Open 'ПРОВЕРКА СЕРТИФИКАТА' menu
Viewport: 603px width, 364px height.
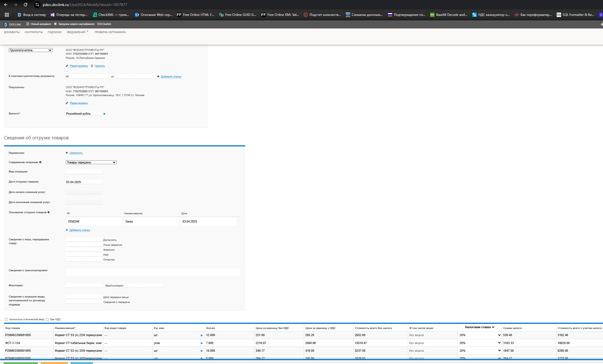110,32
